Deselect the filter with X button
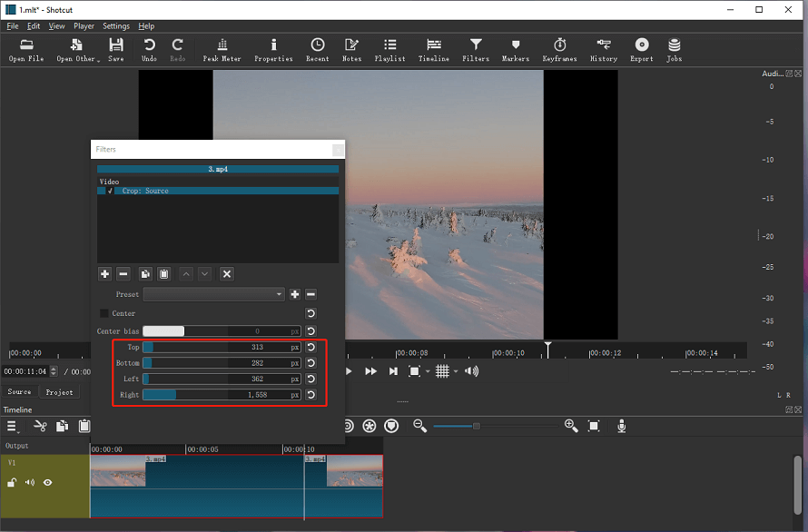This screenshot has height=532, width=808. coord(227,274)
